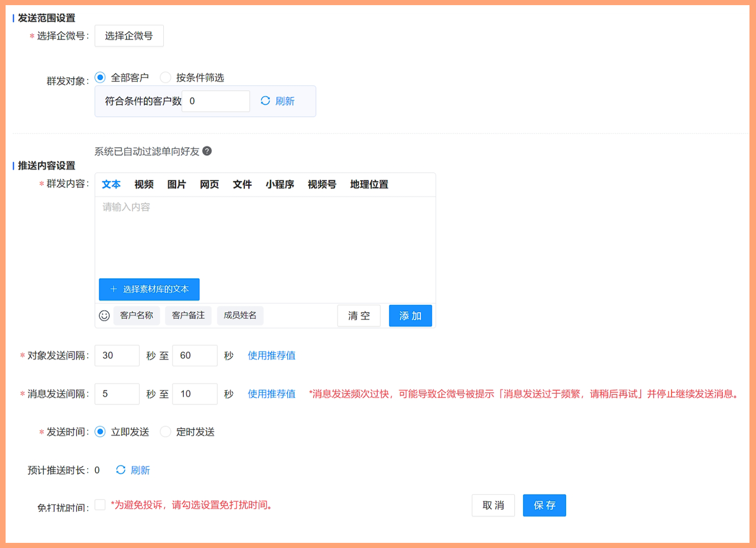Open the emoji picker smiley icon

tap(104, 316)
